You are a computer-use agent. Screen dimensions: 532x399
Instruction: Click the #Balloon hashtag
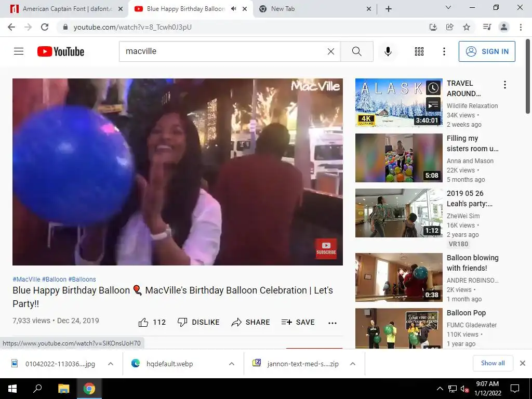[x=54, y=279]
